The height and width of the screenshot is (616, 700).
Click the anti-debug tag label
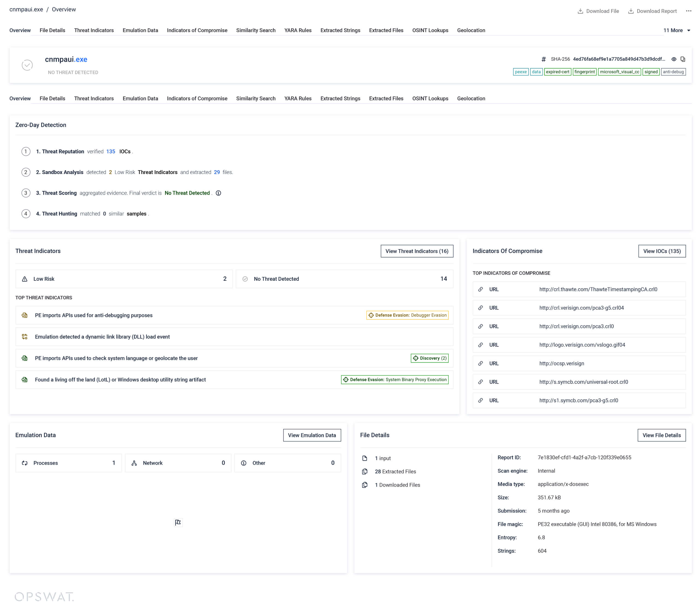pyautogui.click(x=673, y=72)
